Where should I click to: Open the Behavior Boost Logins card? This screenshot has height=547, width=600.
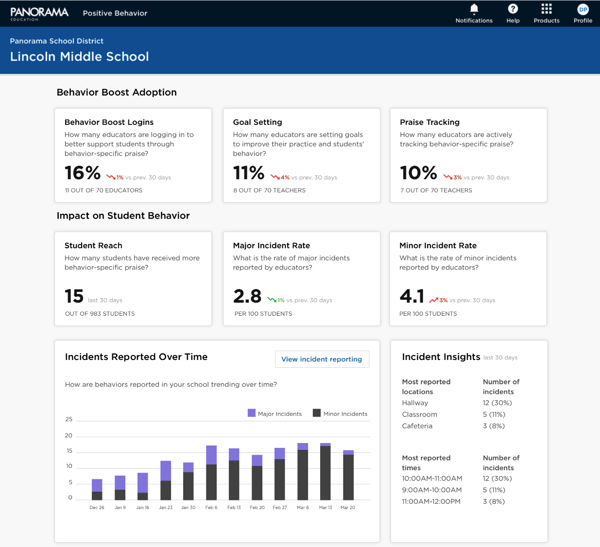pyautogui.click(x=133, y=155)
